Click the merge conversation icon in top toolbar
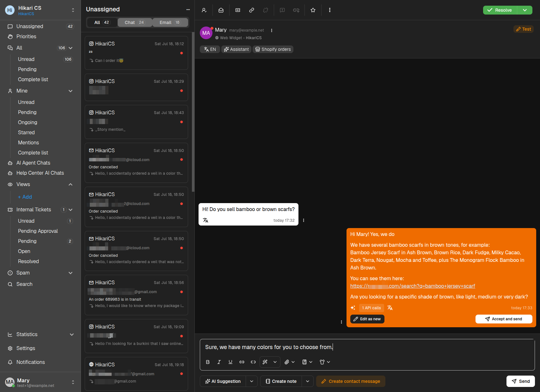The height and width of the screenshot is (392, 540). tap(296, 10)
